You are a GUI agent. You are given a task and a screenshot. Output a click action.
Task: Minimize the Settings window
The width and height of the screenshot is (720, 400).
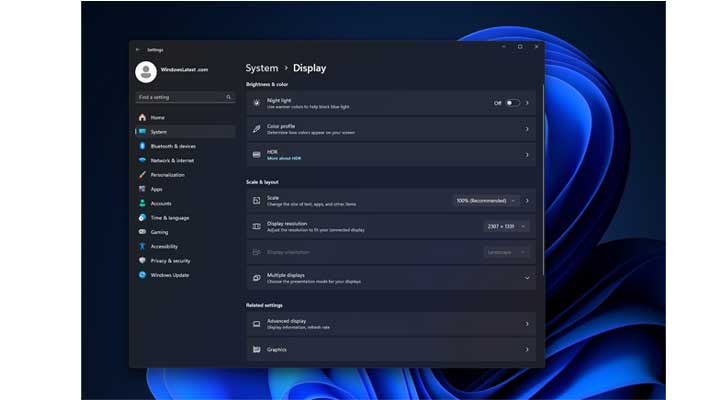point(504,47)
